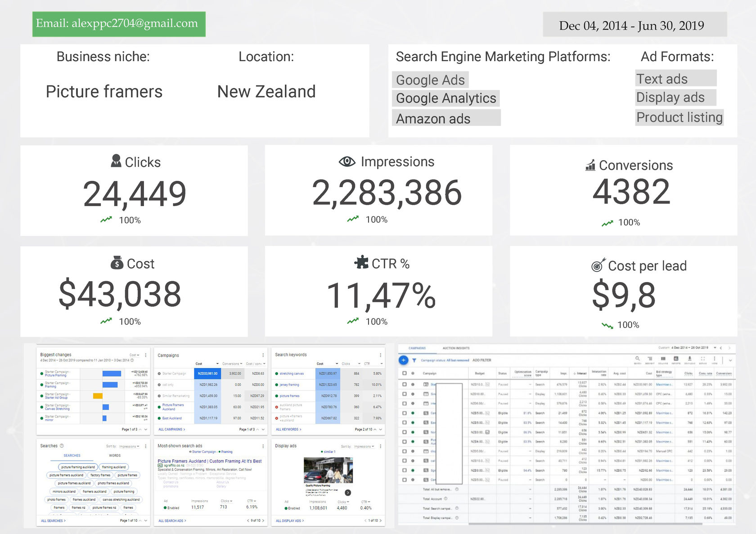Click the blue plus new campaign button
The height and width of the screenshot is (534, 756).
[403, 360]
